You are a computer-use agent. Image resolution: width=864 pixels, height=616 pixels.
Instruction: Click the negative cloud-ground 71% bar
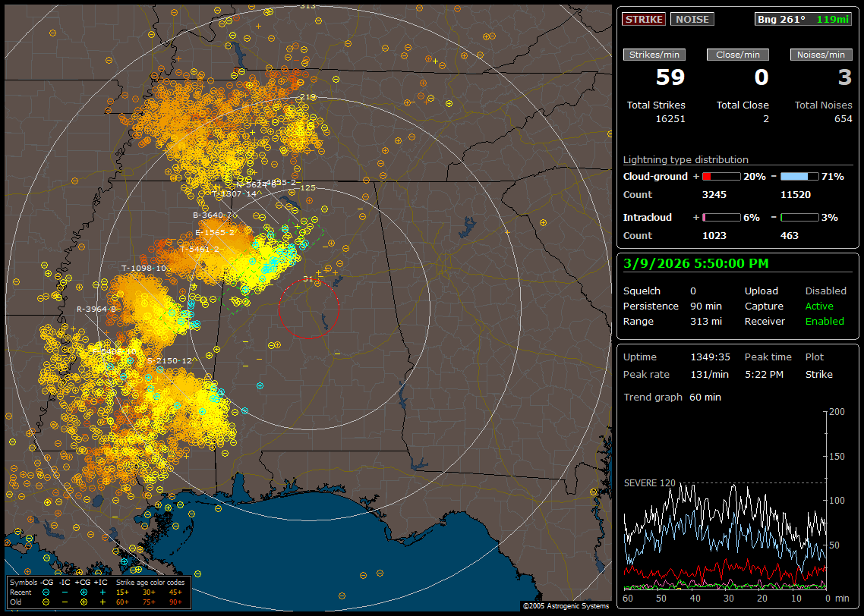(x=799, y=177)
